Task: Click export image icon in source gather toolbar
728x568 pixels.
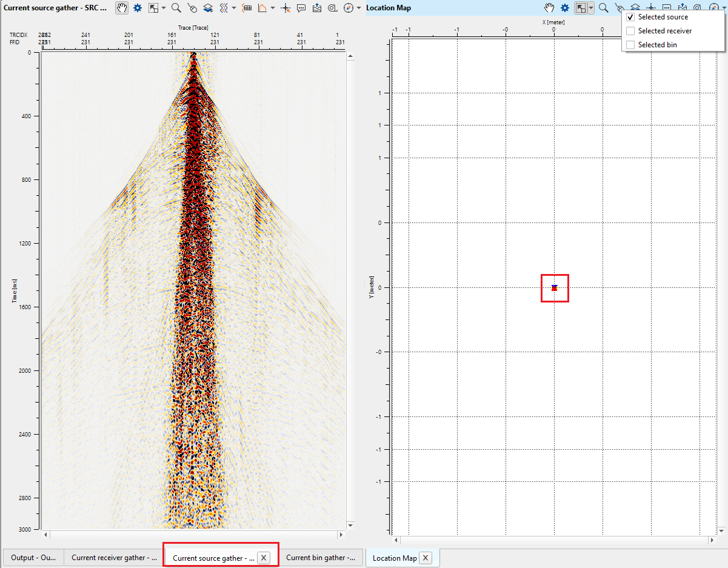Action: [317, 8]
